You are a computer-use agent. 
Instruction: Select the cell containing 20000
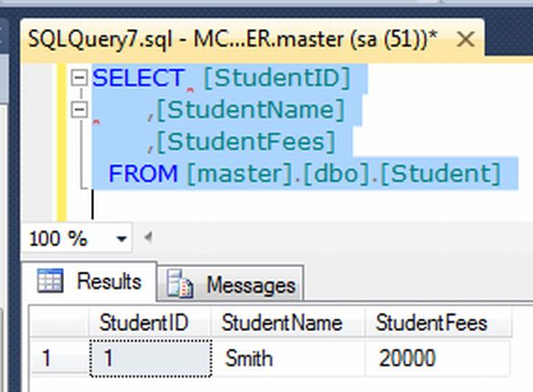point(438,357)
